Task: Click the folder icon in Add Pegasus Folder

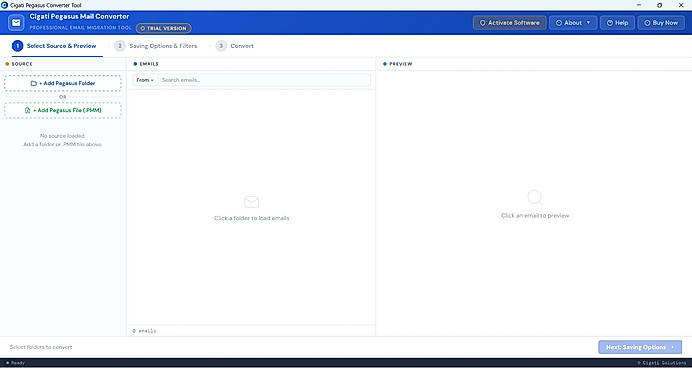Action: pos(34,83)
